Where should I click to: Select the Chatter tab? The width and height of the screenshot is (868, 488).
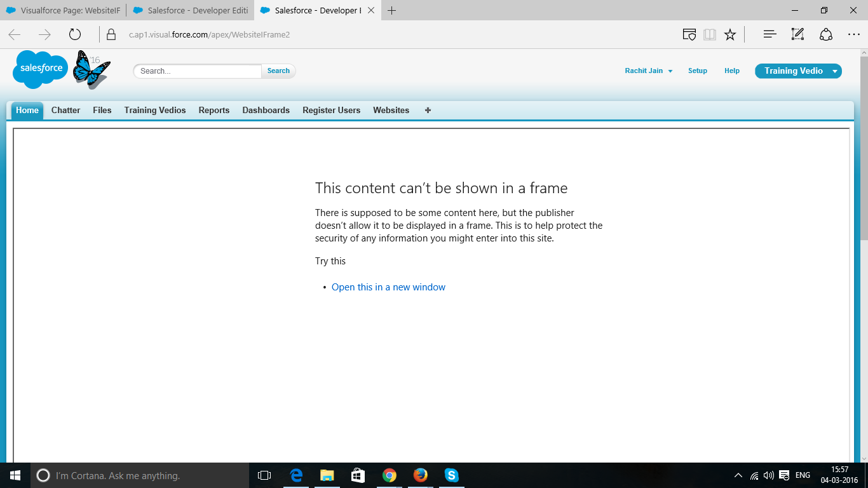tap(65, 110)
